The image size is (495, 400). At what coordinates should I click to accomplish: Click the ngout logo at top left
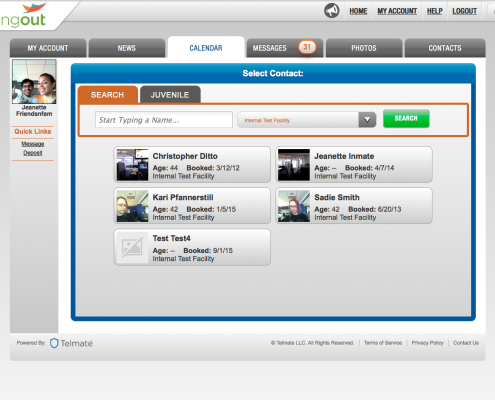click(x=23, y=15)
